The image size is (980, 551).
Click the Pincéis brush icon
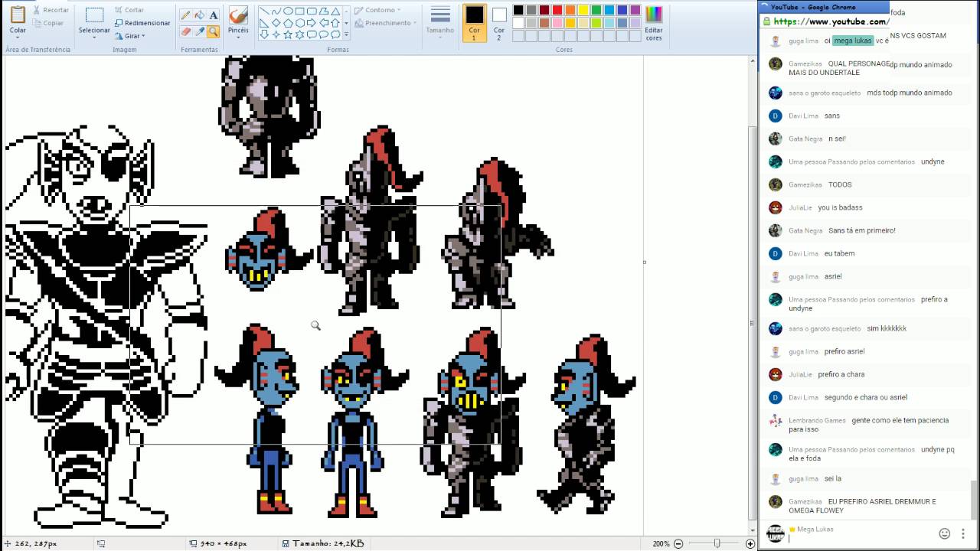click(238, 15)
